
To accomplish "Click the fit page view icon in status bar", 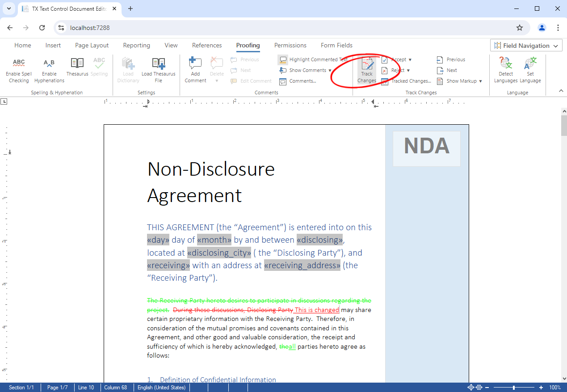I will 470,388.
